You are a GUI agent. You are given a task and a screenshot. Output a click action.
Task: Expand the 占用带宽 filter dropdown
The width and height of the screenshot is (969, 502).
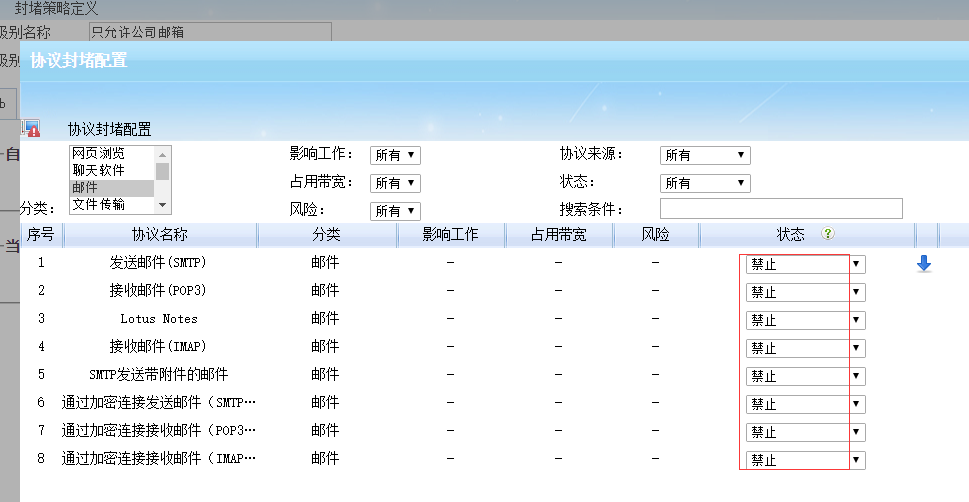pyautogui.click(x=395, y=183)
